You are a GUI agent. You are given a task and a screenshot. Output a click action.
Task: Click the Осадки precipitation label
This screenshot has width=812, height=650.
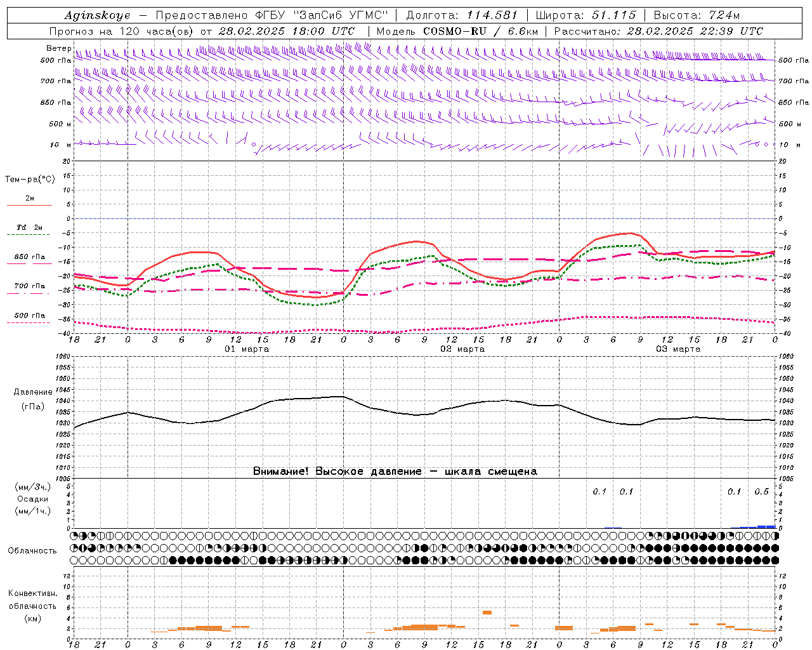[33, 499]
